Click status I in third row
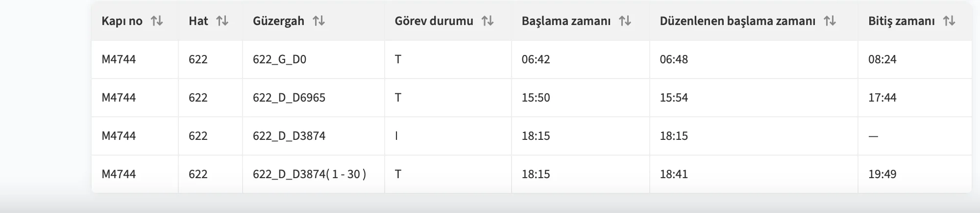This screenshot has width=980, height=213. [396, 136]
